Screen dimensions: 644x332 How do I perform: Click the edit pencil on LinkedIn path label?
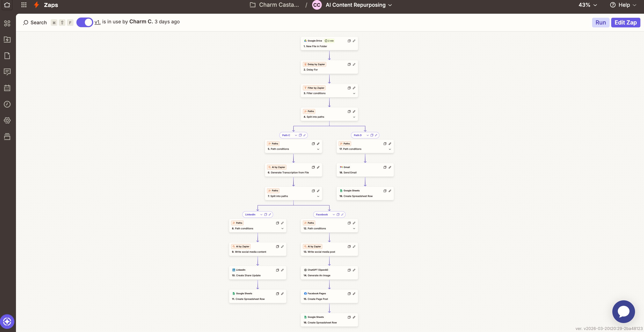[270, 215]
